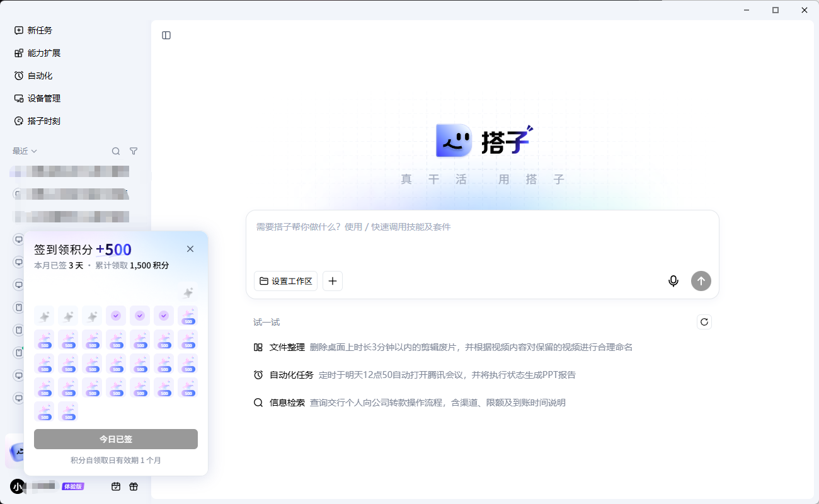Refresh the 试一试 suggestions
This screenshot has height=504, width=819.
click(704, 322)
